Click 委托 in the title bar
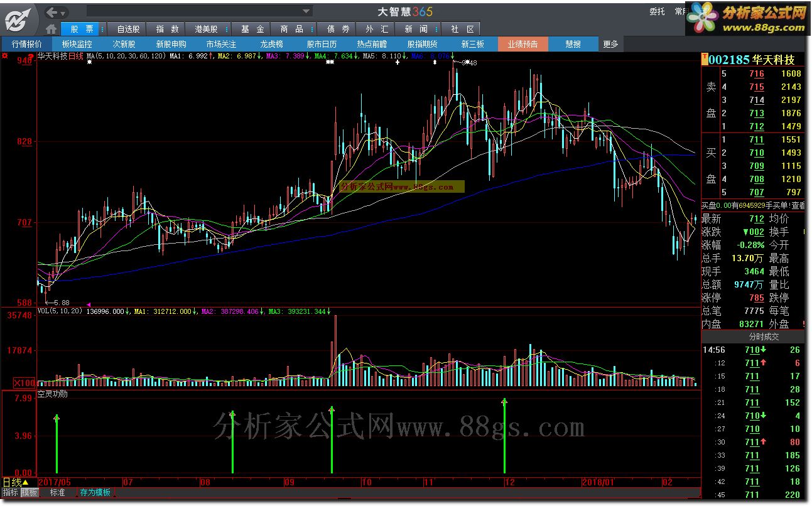This screenshot has height=506, width=812. click(657, 11)
